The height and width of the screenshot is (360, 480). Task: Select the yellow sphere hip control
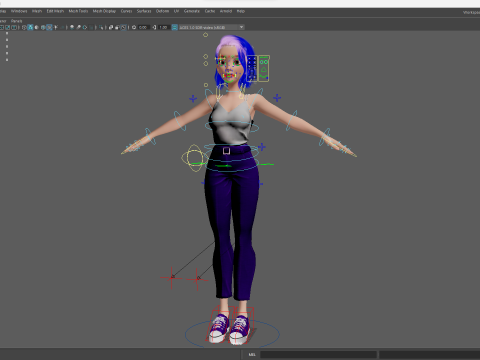click(194, 158)
